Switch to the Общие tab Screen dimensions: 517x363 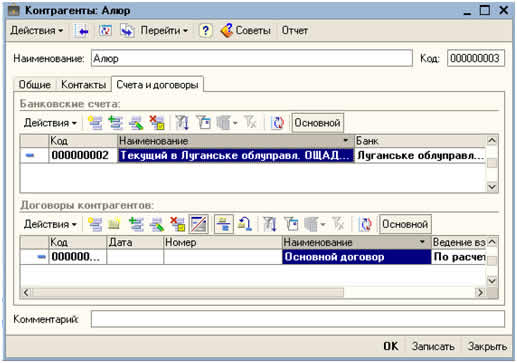coord(35,85)
